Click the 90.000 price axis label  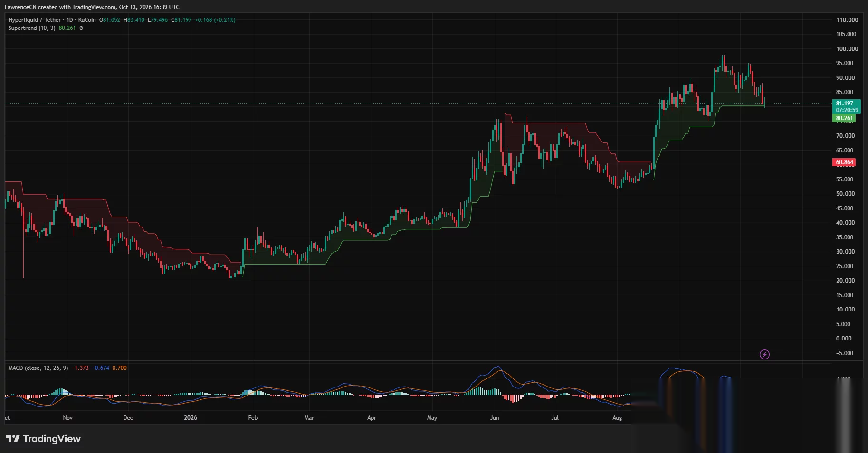[x=846, y=78]
